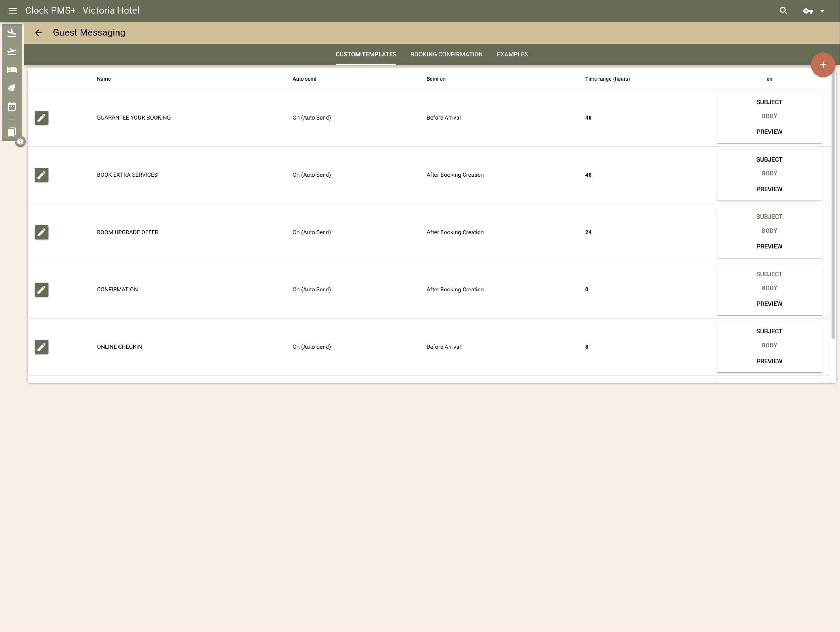Switch to the Booking Confirmation tab
Viewport: 840px width, 632px height.
click(446, 54)
